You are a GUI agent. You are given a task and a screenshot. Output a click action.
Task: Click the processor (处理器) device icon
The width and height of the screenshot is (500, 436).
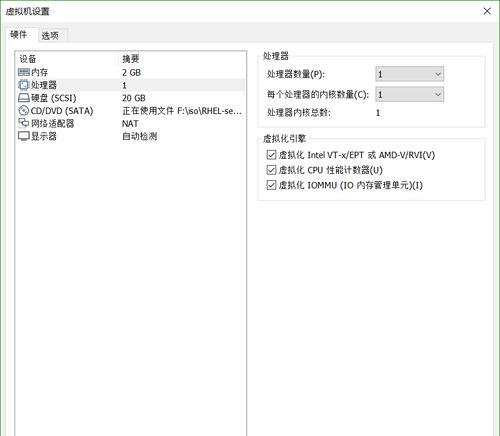24,85
